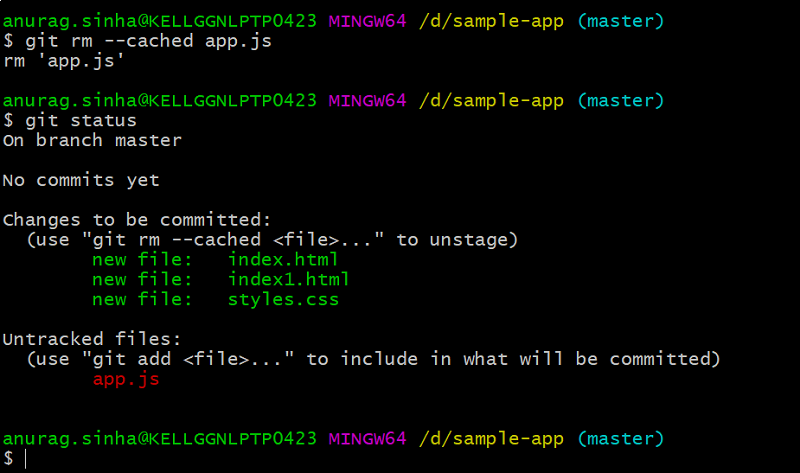Select the red untracked app.js entry
The image size is (800, 473).
coord(126,379)
